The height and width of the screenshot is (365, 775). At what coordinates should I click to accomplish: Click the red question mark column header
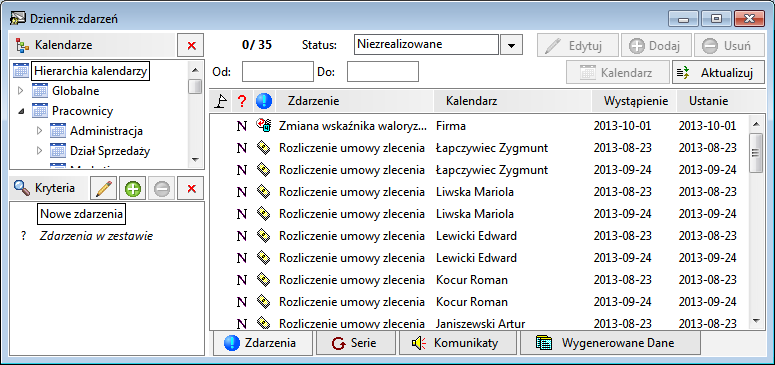242,101
